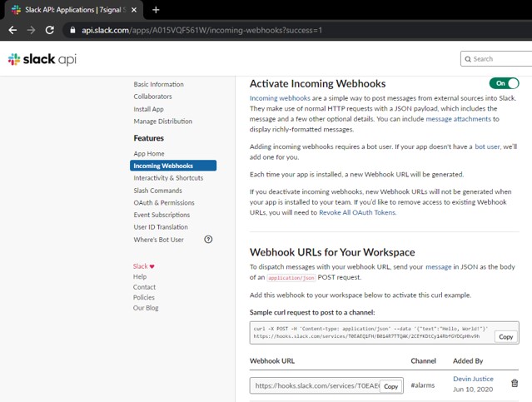
Task: Open the message attachments link
Action: pos(462,119)
